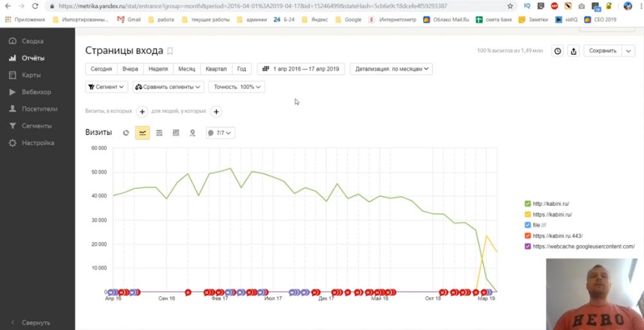Click the export report icon

click(x=574, y=51)
